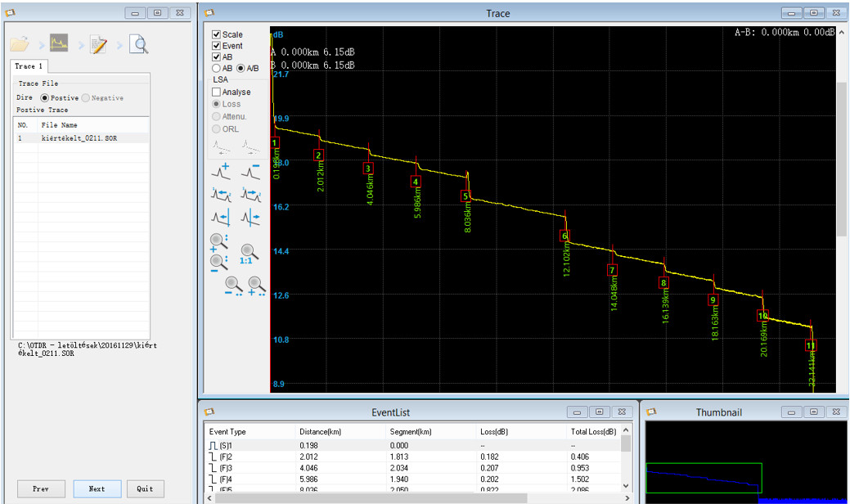This screenshot has width=850, height=504.
Task: Uncheck the Scale checkbox
Action: (216, 34)
